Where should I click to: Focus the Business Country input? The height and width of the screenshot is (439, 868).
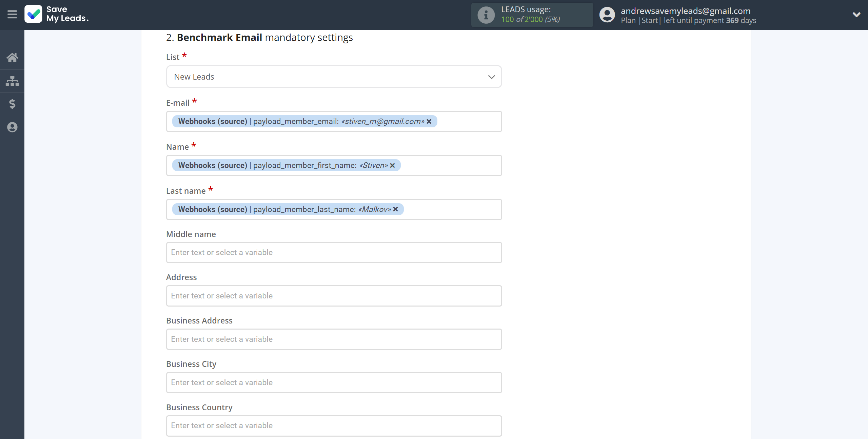334,426
